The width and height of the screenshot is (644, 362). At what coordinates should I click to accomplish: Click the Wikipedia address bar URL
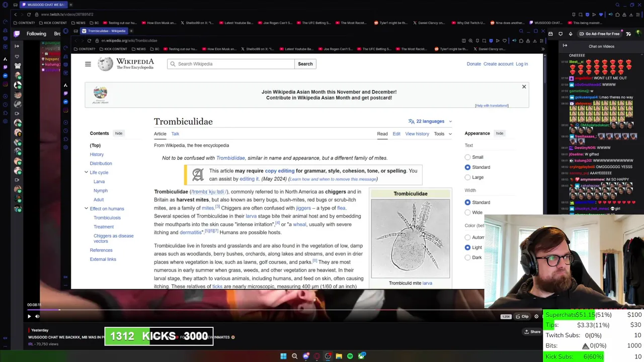[x=129, y=41]
